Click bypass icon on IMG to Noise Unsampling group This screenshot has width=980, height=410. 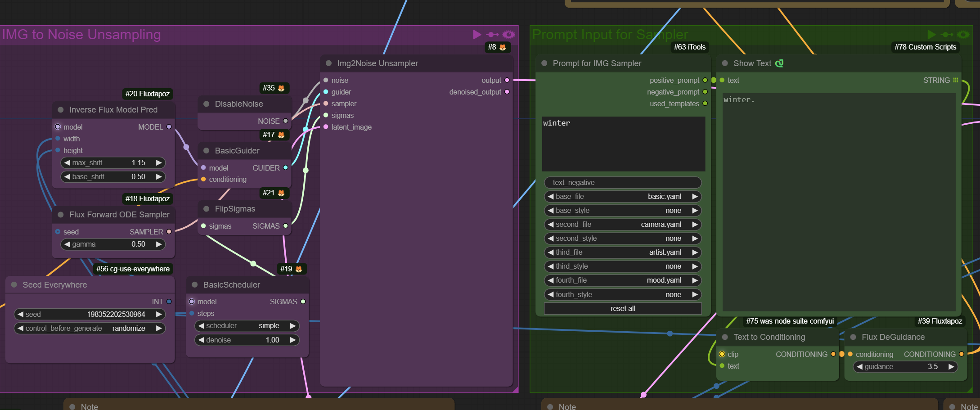492,35
